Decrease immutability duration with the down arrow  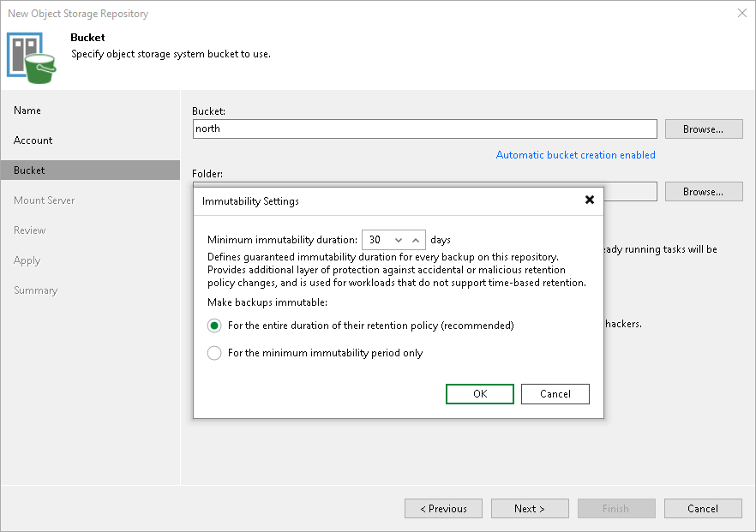[399, 240]
